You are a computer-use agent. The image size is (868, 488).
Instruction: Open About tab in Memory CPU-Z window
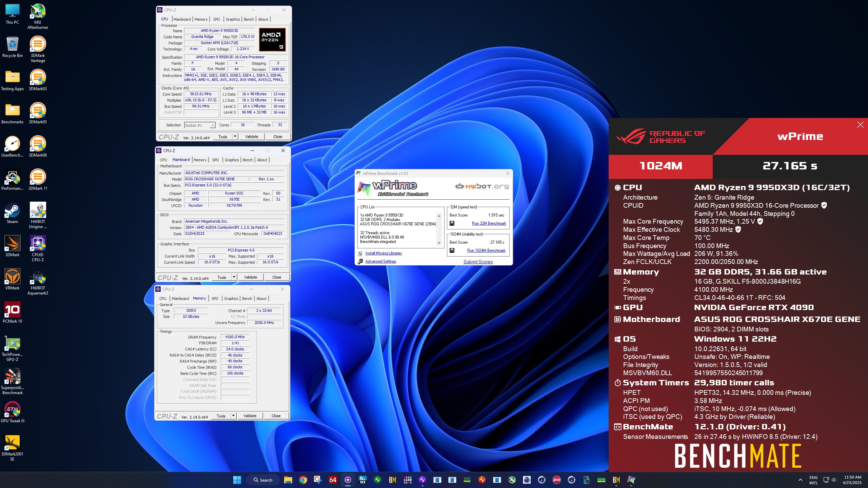(261, 299)
